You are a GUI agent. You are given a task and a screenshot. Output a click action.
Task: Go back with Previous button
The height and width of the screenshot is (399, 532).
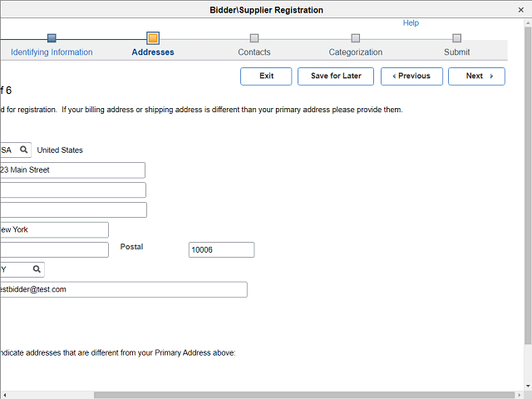411,76
